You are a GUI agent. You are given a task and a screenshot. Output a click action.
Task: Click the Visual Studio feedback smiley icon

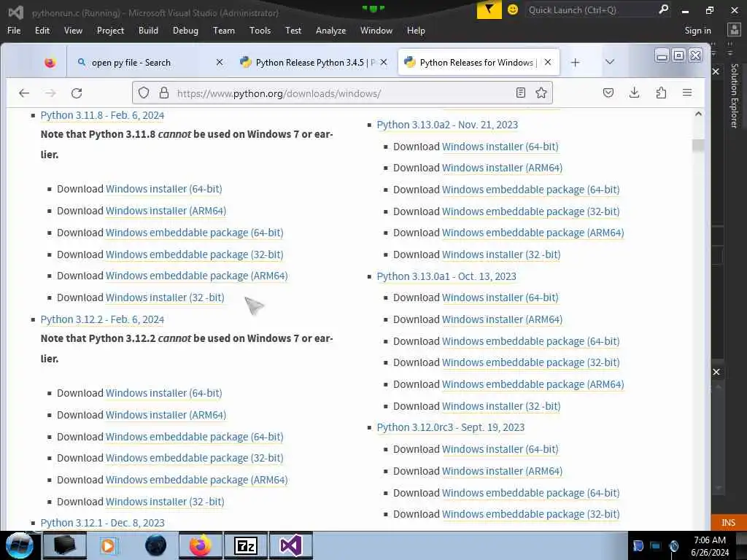(x=513, y=9)
